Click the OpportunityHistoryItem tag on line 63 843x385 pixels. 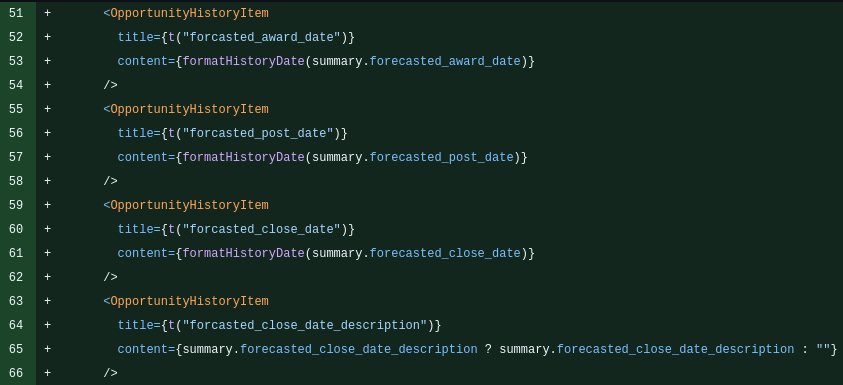(189, 301)
